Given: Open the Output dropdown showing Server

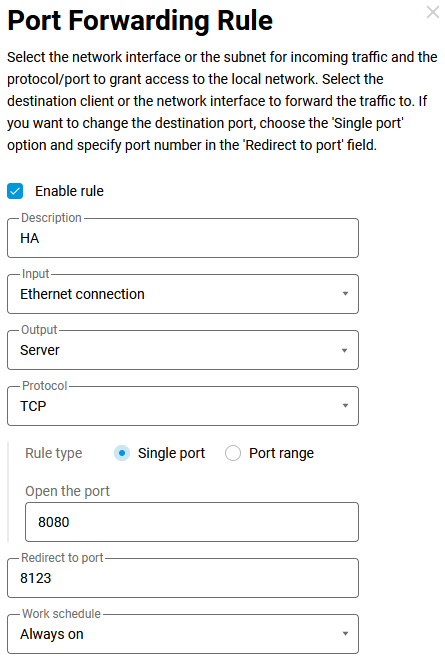Looking at the screenshot, I should click(183, 350).
